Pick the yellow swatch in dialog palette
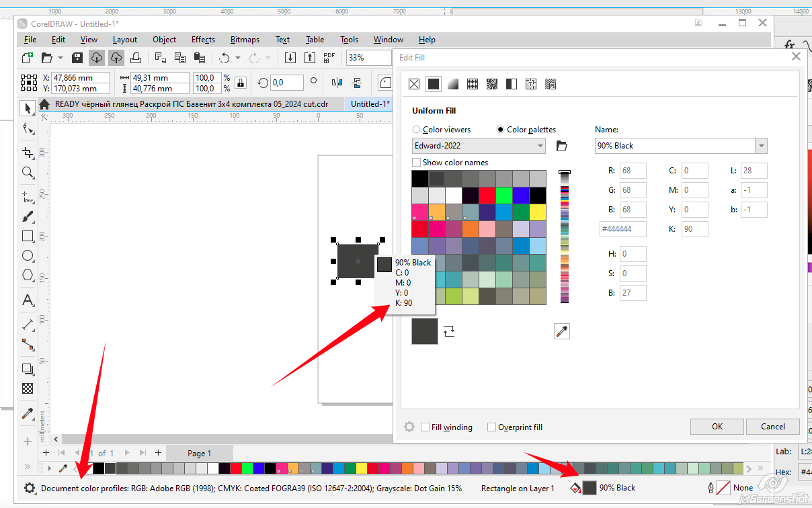The width and height of the screenshot is (812, 508). (538, 212)
